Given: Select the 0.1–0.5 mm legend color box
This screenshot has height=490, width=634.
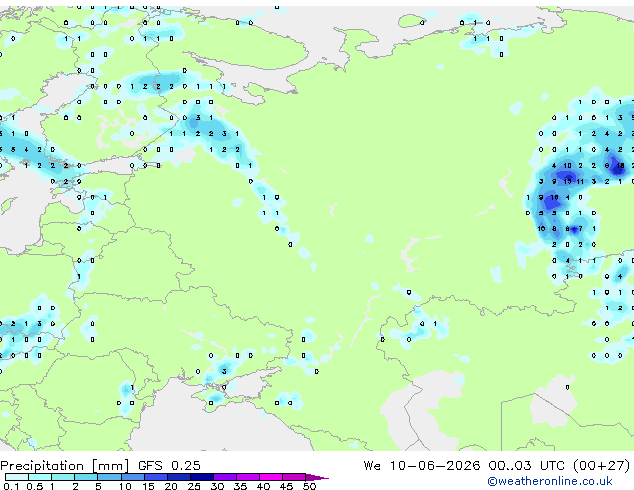Looking at the screenshot, I should coord(17,477).
